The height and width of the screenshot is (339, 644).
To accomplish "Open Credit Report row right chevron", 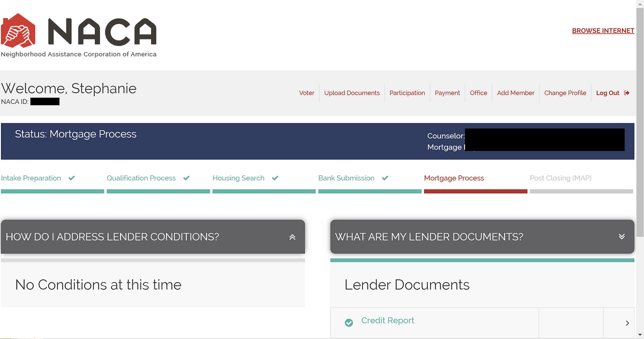I will point(627,323).
